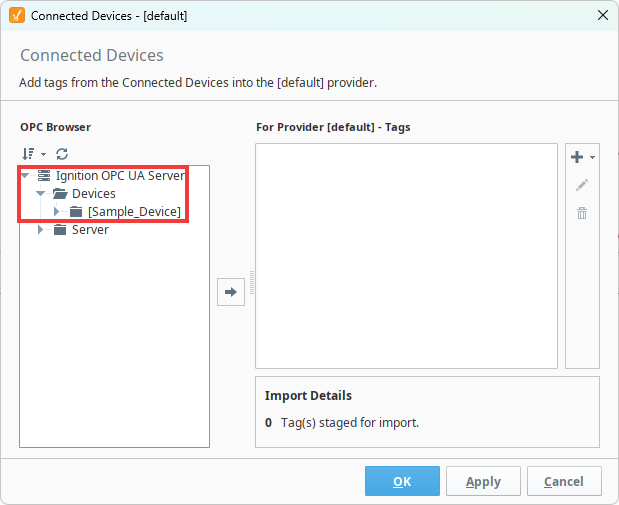
Task: Open the sort options dropdown arrow
Action: tap(43, 154)
